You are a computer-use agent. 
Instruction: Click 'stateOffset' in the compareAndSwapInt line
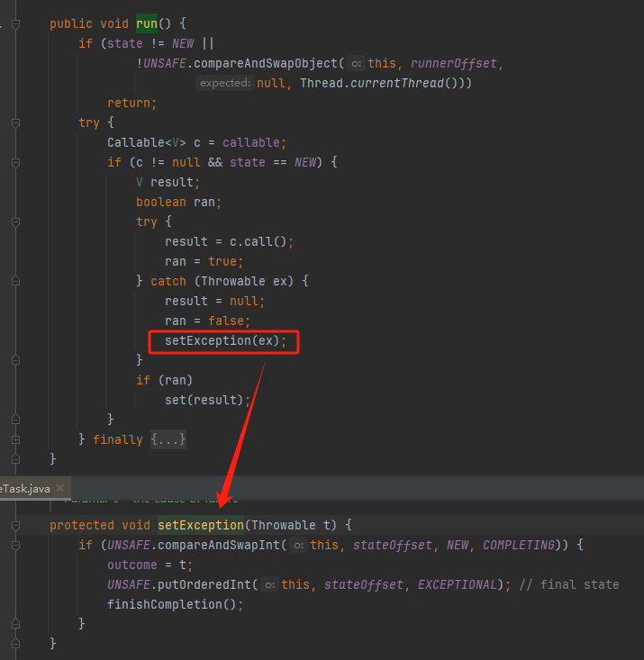pos(392,545)
